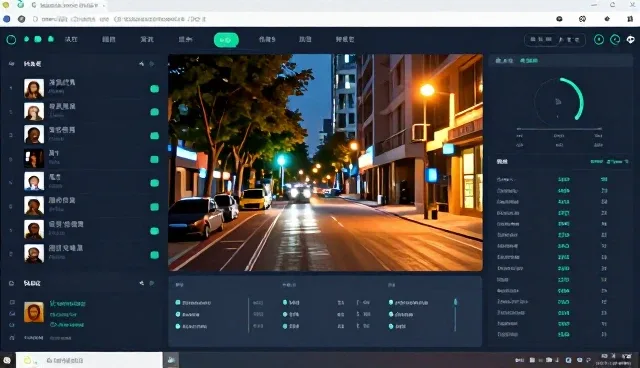
Task: Select the highlighted green pill navigation tab
Action: 226,40
